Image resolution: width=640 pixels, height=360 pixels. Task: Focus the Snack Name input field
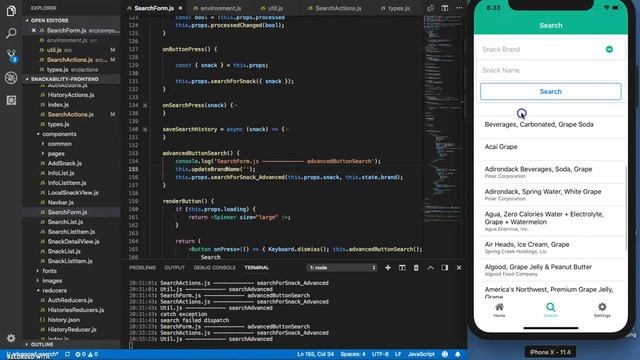click(551, 70)
